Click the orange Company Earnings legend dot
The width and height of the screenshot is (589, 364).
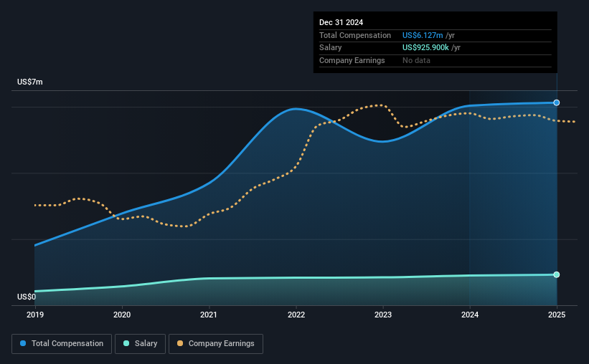180,343
